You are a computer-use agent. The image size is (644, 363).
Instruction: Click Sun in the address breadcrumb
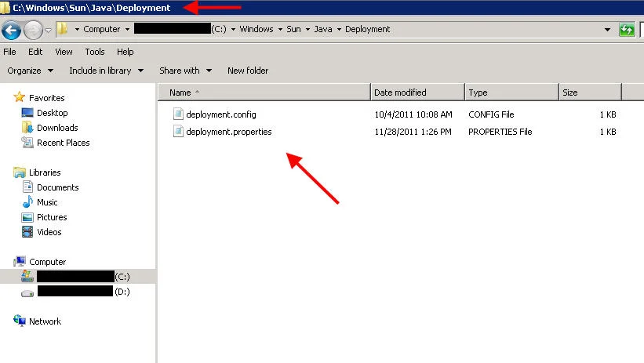(x=293, y=29)
